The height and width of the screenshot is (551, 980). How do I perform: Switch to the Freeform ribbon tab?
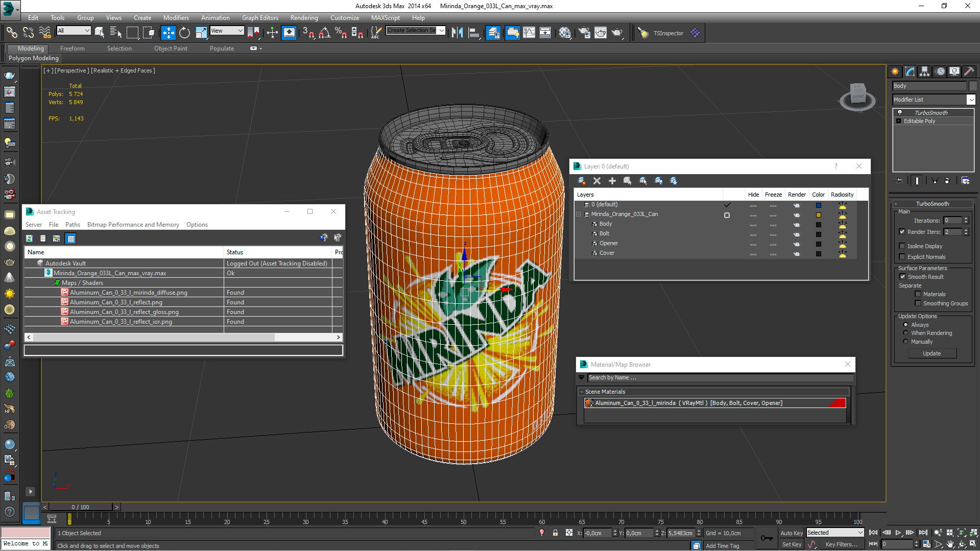(73, 49)
